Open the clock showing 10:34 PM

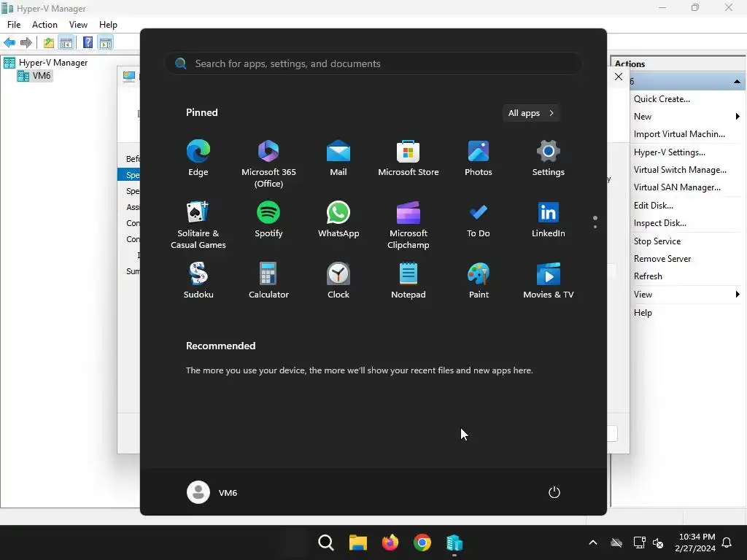point(695,542)
